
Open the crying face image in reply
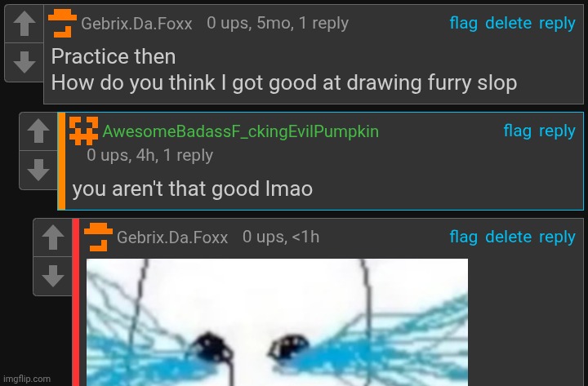(277, 322)
